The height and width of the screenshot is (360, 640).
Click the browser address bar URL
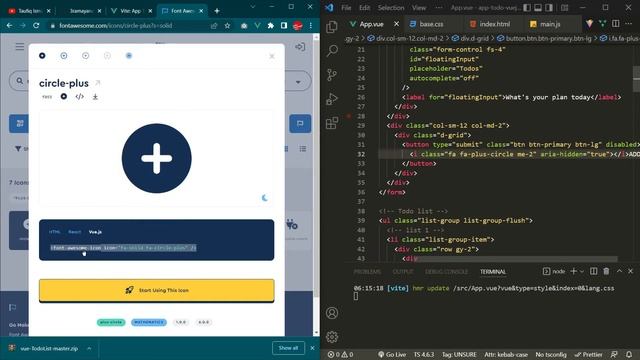click(x=116, y=26)
